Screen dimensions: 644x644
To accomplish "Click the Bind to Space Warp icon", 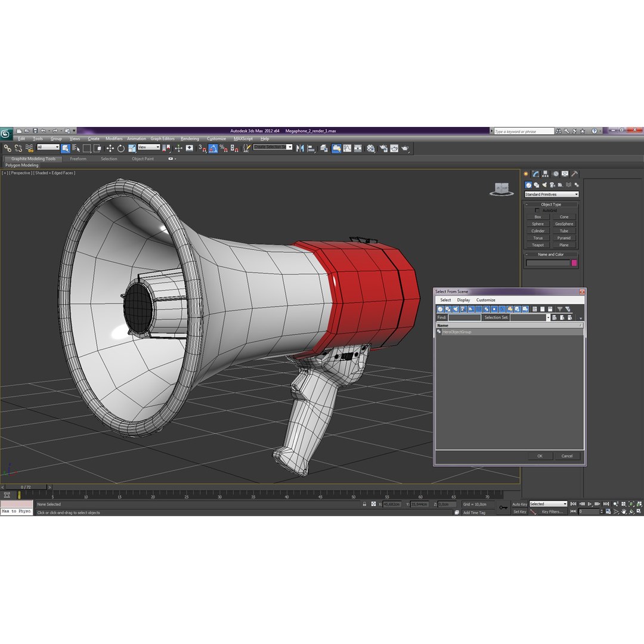I will coord(29,148).
